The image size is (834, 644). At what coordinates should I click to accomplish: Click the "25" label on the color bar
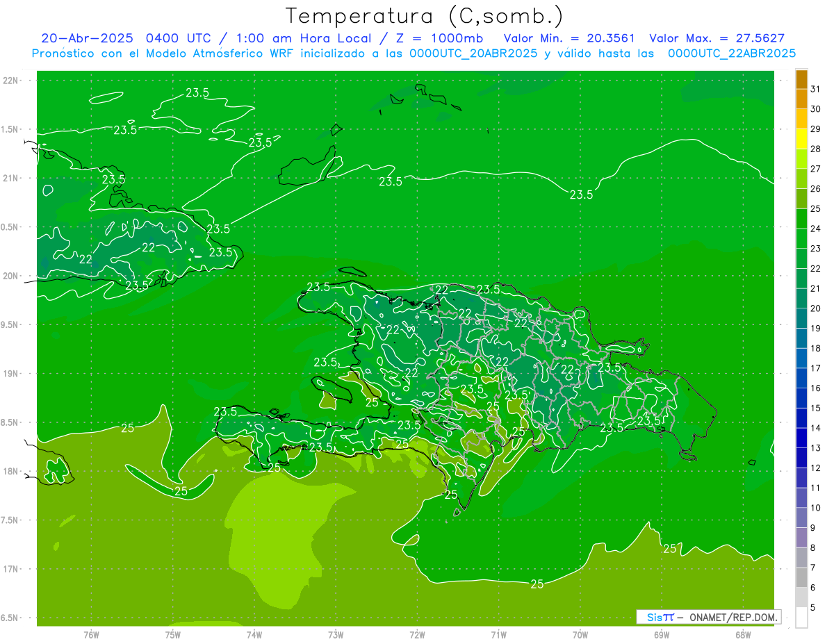(x=815, y=209)
